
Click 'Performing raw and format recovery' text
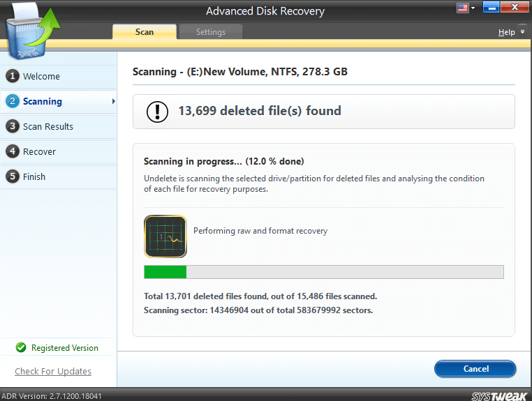260,231
